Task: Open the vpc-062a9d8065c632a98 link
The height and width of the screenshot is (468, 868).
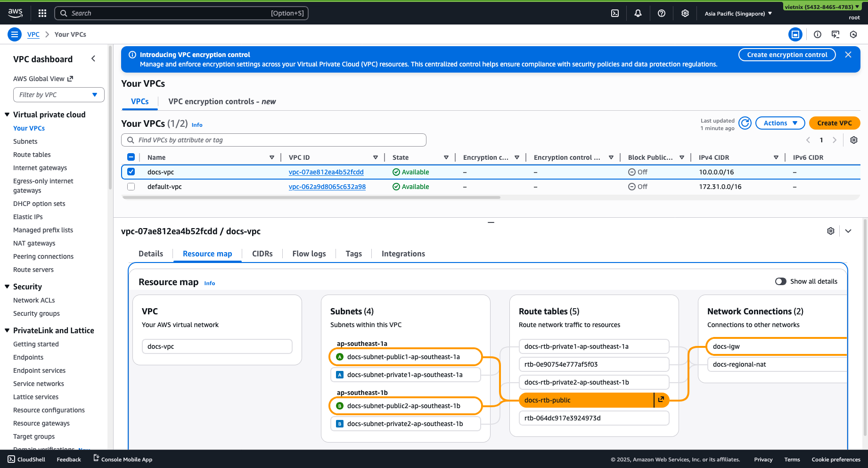Action: 327,187
